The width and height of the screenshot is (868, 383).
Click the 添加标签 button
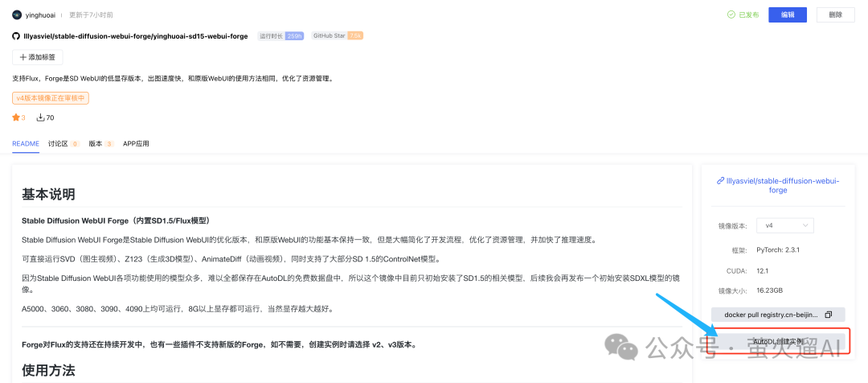pyautogui.click(x=38, y=57)
